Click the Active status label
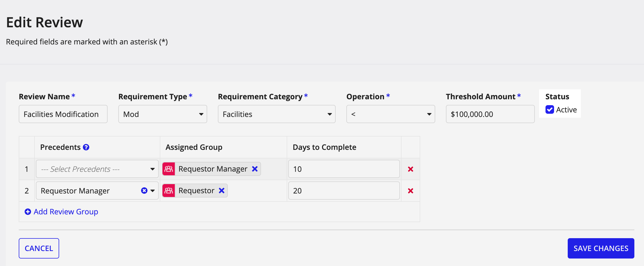The image size is (644, 266). pos(566,110)
